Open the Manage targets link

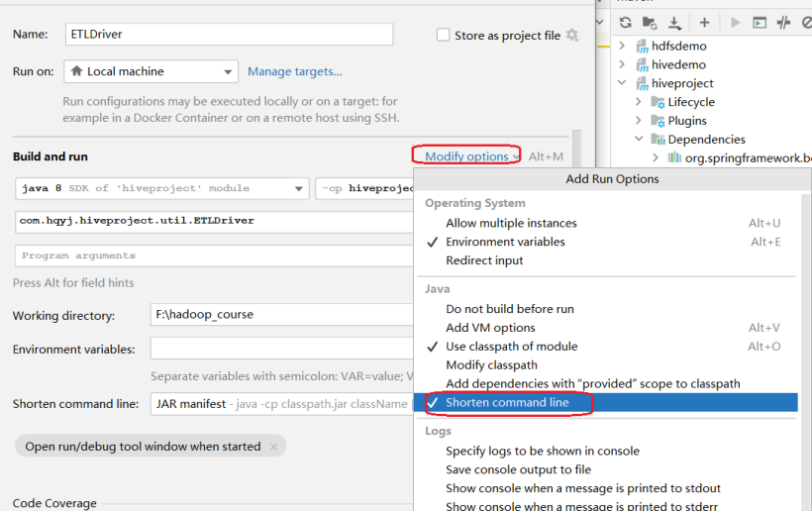pos(294,71)
